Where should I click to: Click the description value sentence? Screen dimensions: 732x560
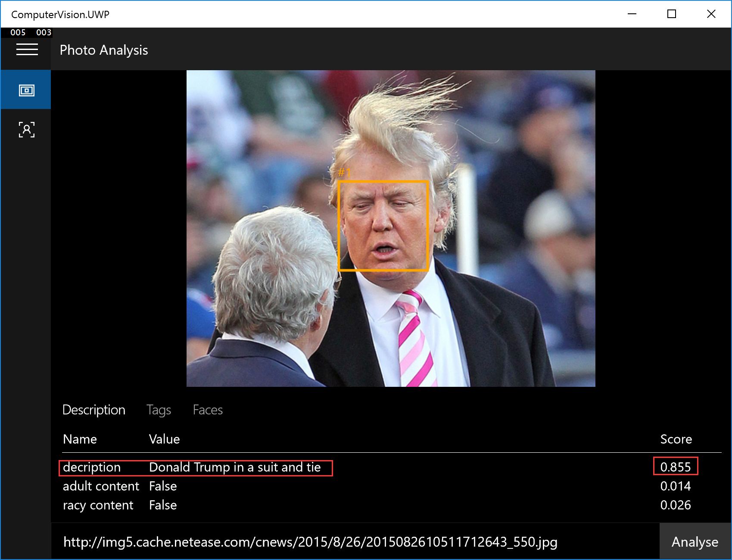coord(235,467)
